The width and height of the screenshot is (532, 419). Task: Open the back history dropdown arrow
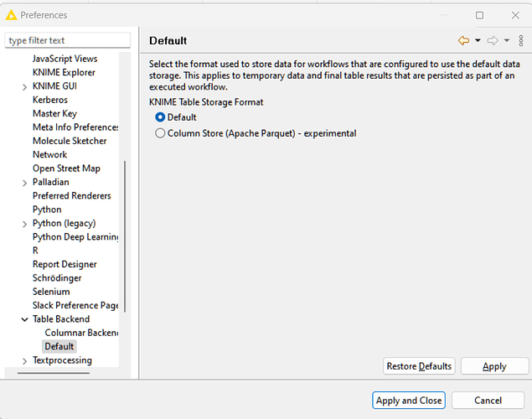click(x=478, y=41)
